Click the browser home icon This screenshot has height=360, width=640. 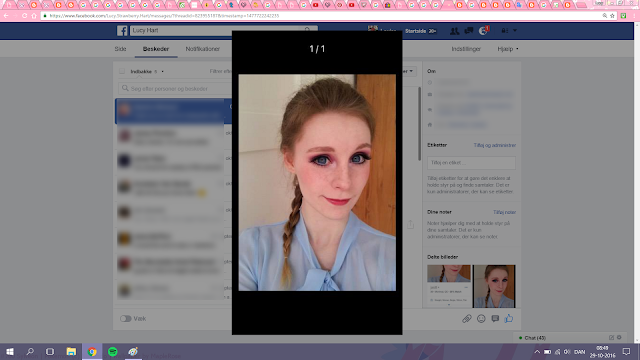34,16
